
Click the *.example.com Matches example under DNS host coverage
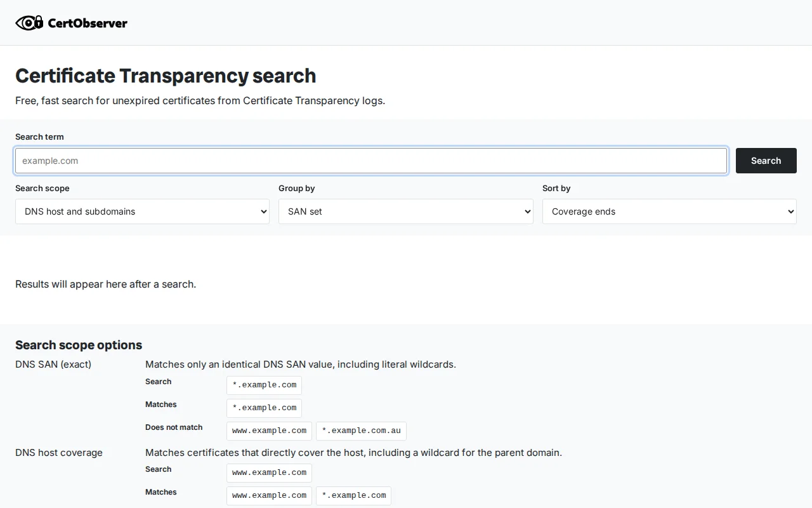click(x=353, y=495)
